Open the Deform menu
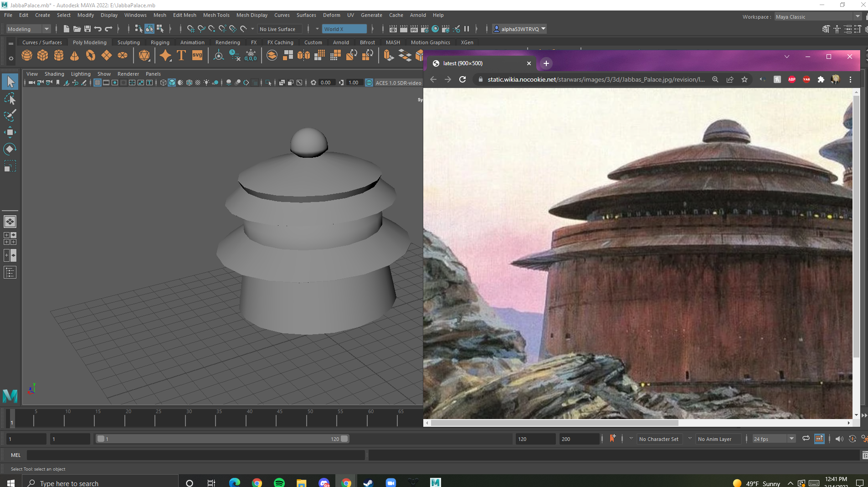Screen dimensions: 868x487 pos(331,15)
